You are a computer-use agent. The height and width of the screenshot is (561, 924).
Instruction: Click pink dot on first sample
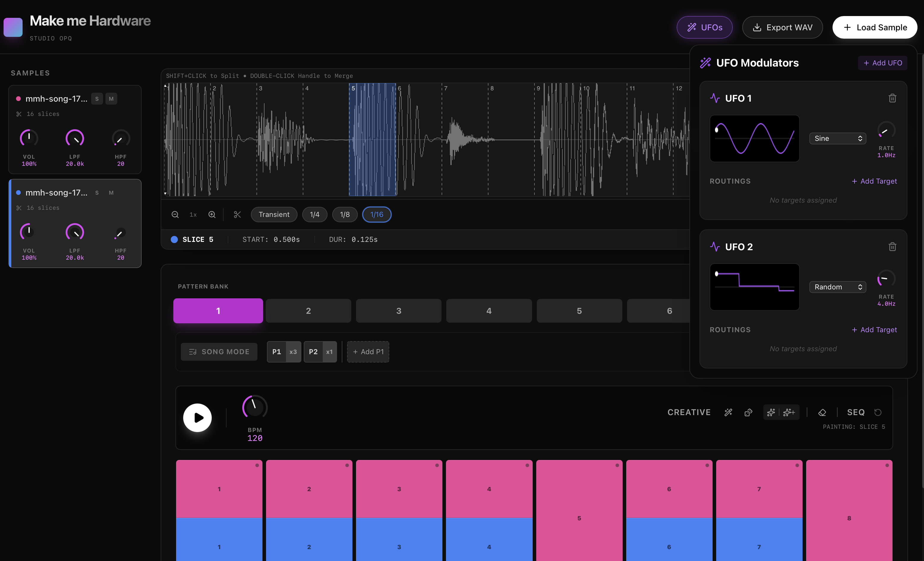pos(18,99)
